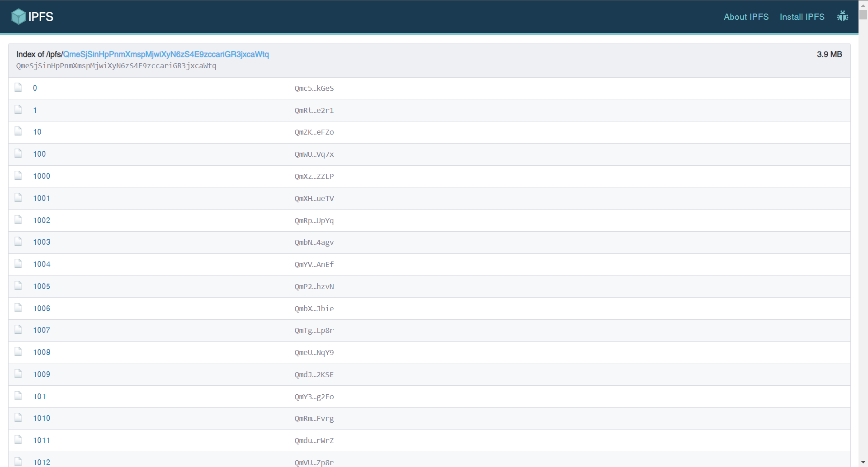The width and height of the screenshot is (868, 467).
Task: Click the file icon for entry 1001
Action: point(18,197)
